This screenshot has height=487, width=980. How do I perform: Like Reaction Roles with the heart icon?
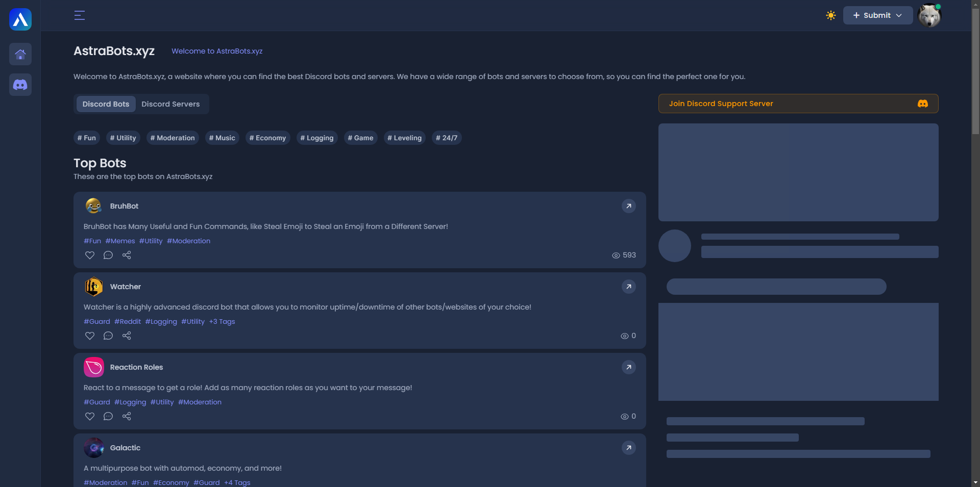(x=90, y=416)
